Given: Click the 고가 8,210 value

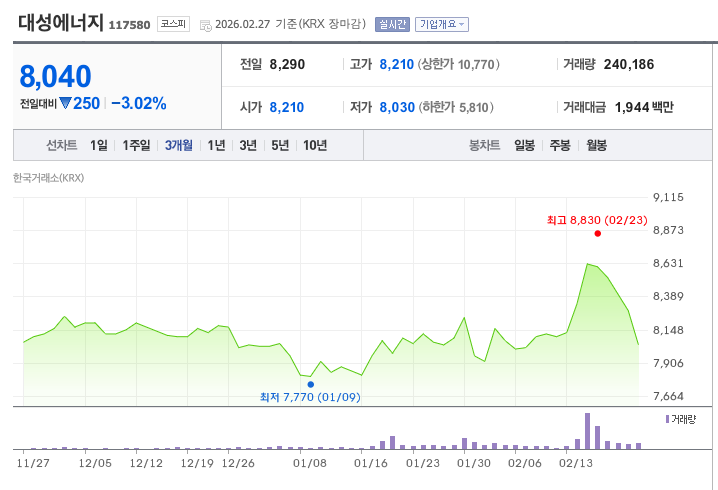Looking at the screenshot, I should pos(397,65).
